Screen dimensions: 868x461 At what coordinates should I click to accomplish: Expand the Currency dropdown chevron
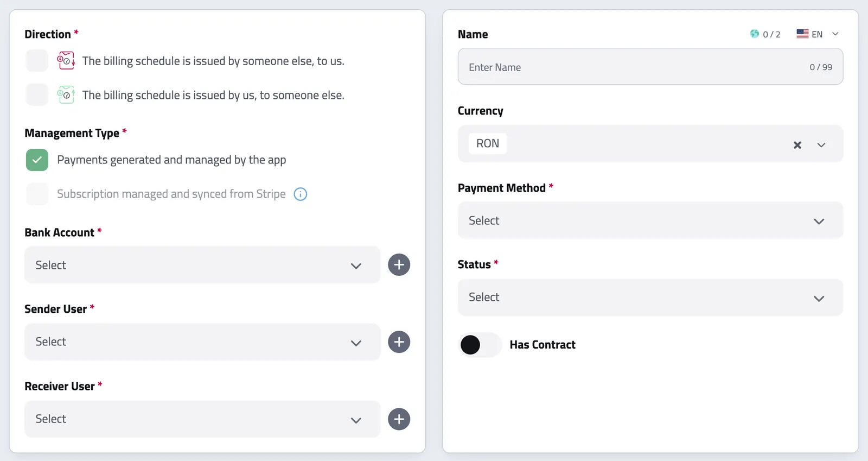[821, 145]
